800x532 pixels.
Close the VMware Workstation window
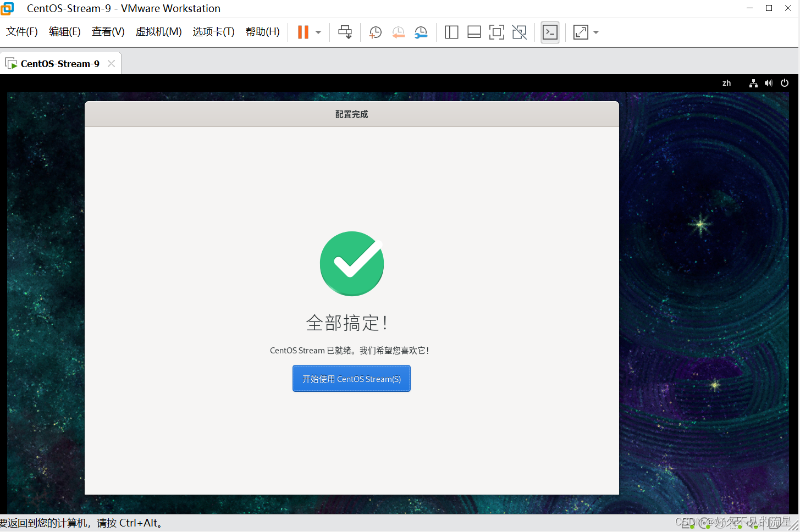coord(788,8)
